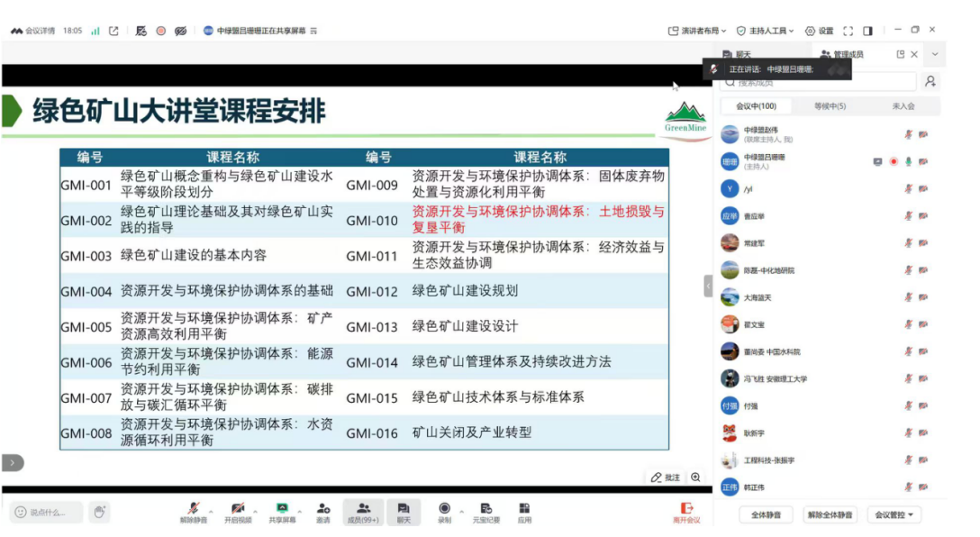Turn on camera with 开启视频

coord(237,510)
